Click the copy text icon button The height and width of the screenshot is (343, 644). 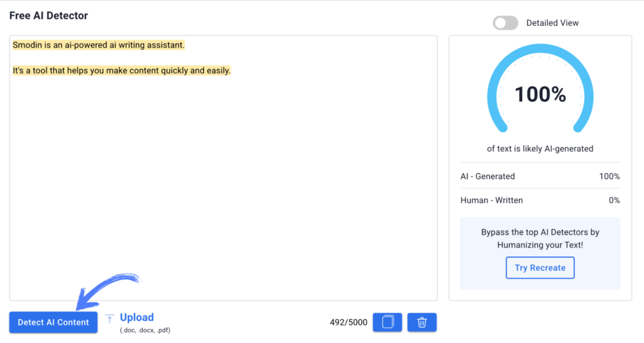387,322
